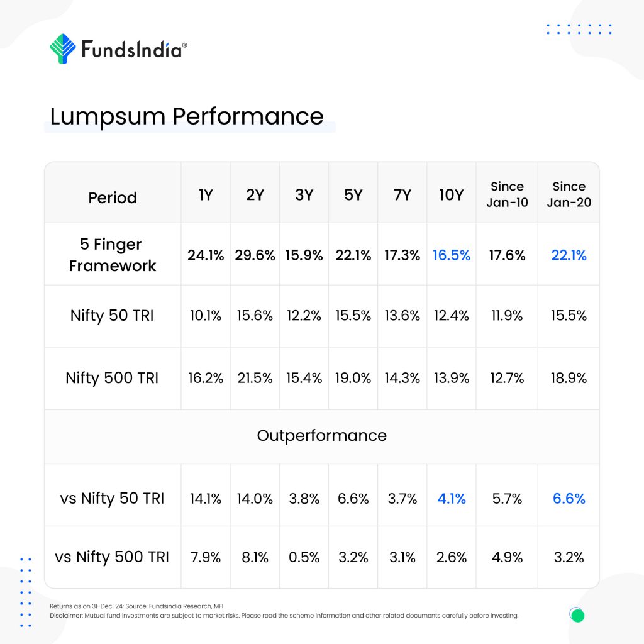Click the blue dotted pattern at bottom left
This screenshot has width=644, height=644.
pyautogui.click(x=26, y=592)
